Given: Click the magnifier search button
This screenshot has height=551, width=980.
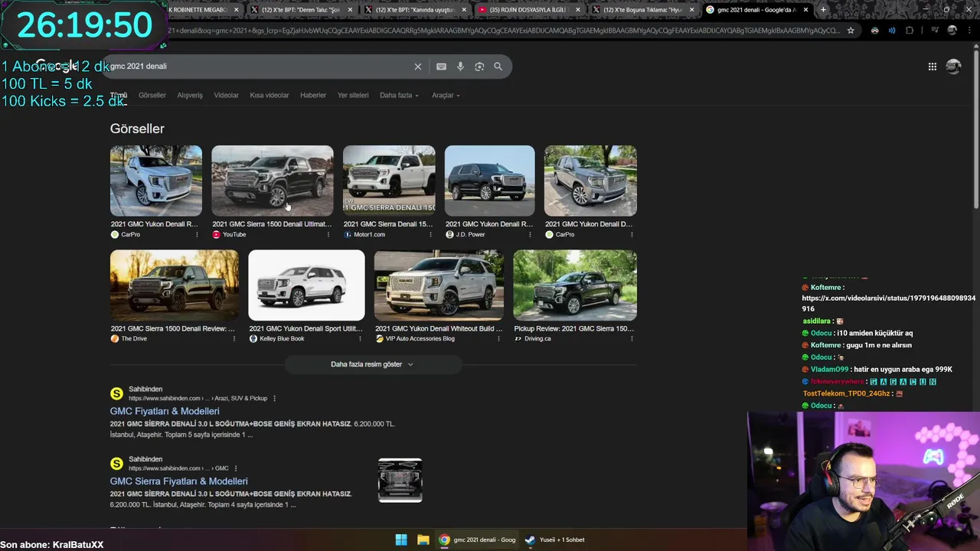Looking at the screenshot, I should tap(498, 67).
